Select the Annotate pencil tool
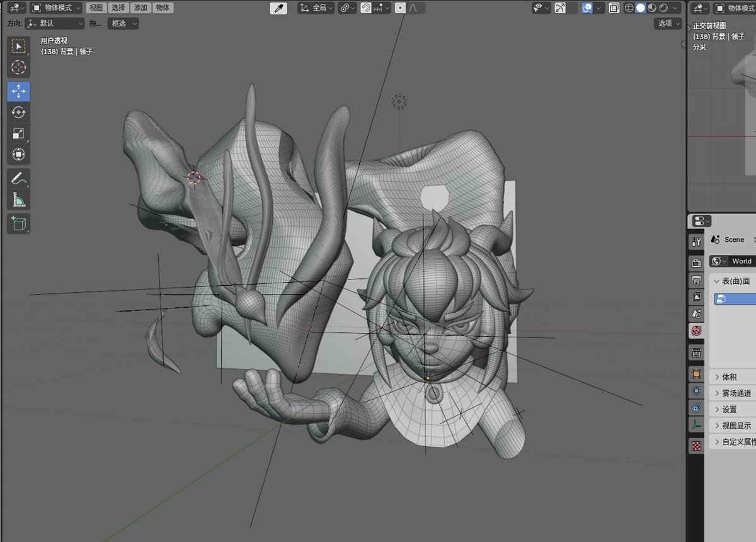This screenshot has width=756, height=542. pyautogui.click(x=18, y=179)
